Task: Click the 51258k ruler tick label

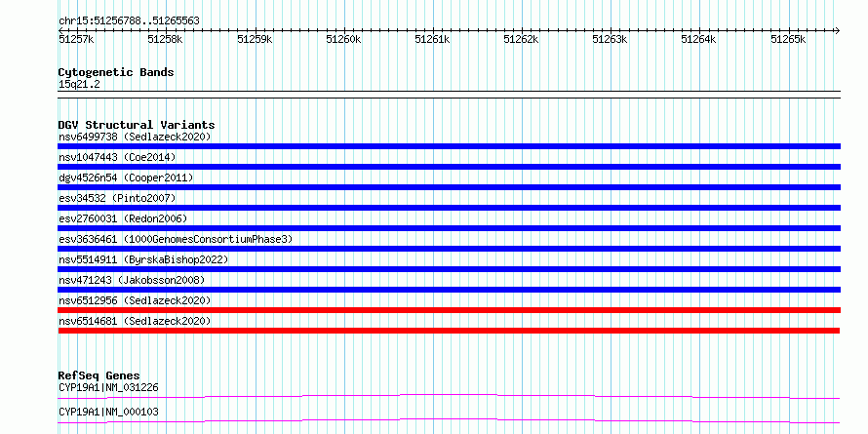Action: (x=166, y=40)
